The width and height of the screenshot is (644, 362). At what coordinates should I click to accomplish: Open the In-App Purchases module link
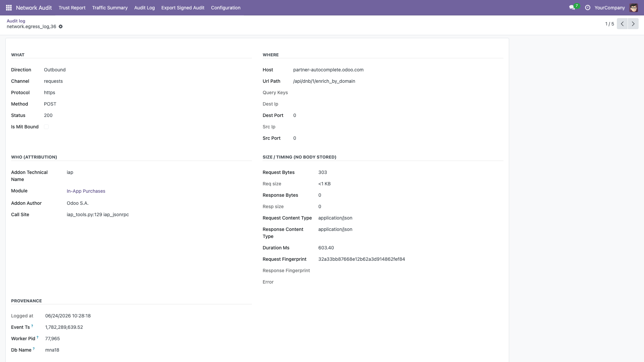pyautogui.click(x=86, y=191)
